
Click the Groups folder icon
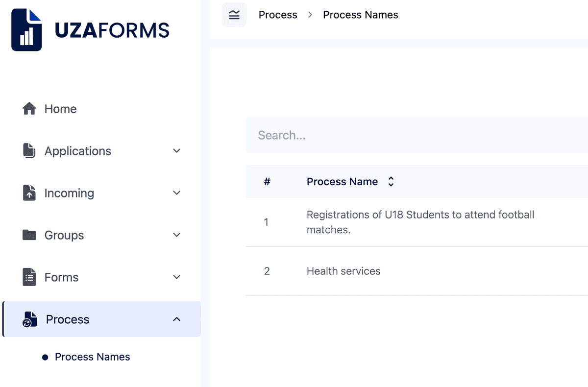pos(29,235)
